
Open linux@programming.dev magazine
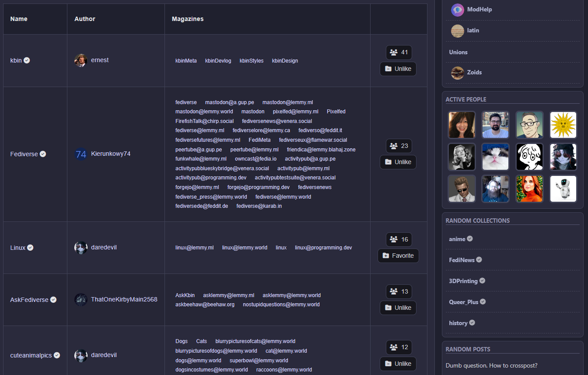coord(323,248)
